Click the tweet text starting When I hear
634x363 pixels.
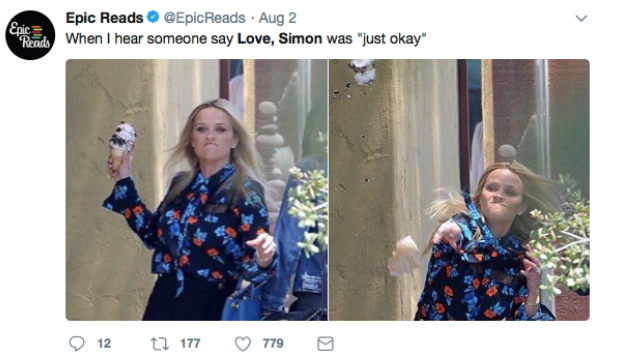pyautogui.click(x=246, y=39)
